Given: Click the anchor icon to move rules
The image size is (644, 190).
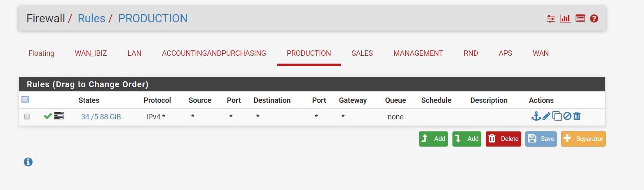Looking at the screenshot, I should pyautogui.click(x=536, y=116).
